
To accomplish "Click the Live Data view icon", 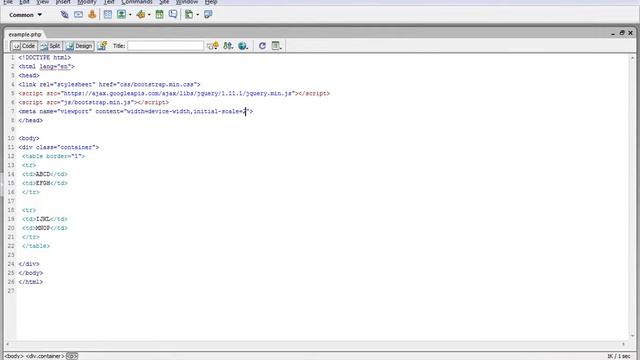I will [x=102, y=46].
